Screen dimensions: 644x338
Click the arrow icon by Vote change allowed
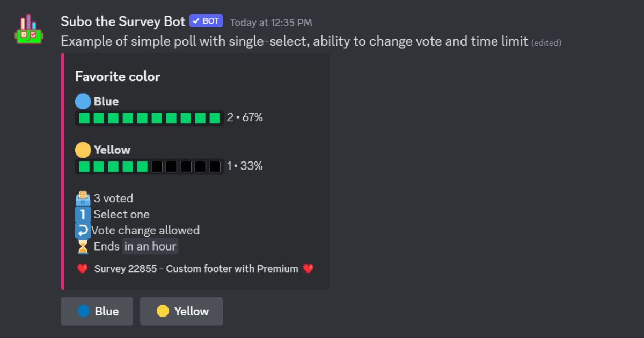(83, 231)
